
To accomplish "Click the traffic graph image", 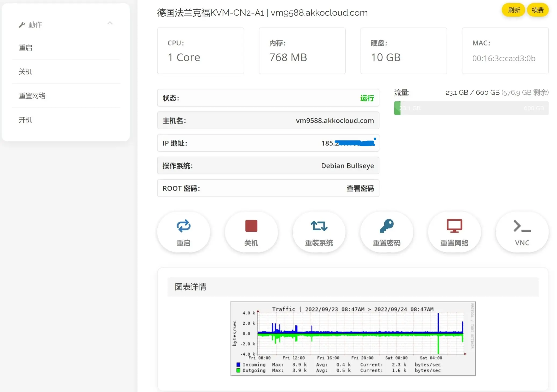I will [353, 339].
